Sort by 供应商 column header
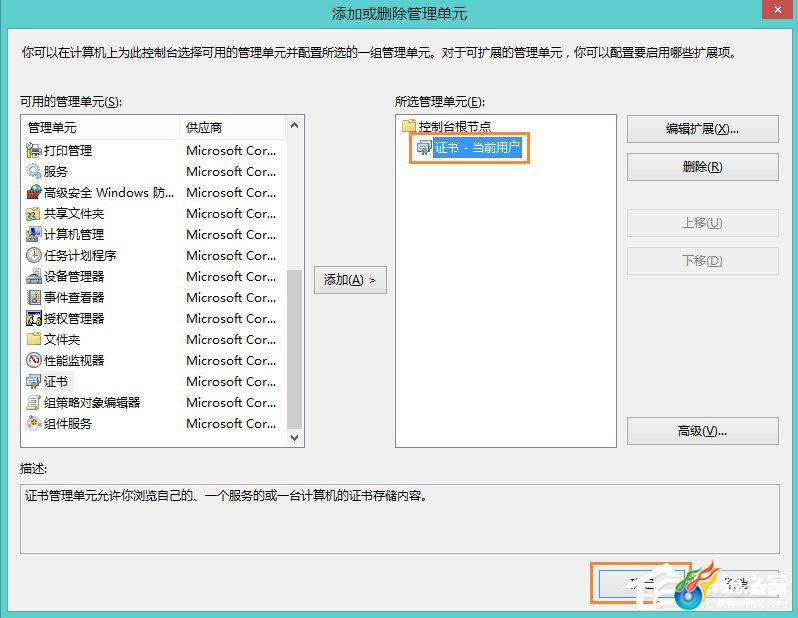This screenshot has width=798, height=618. coord(233,127)
